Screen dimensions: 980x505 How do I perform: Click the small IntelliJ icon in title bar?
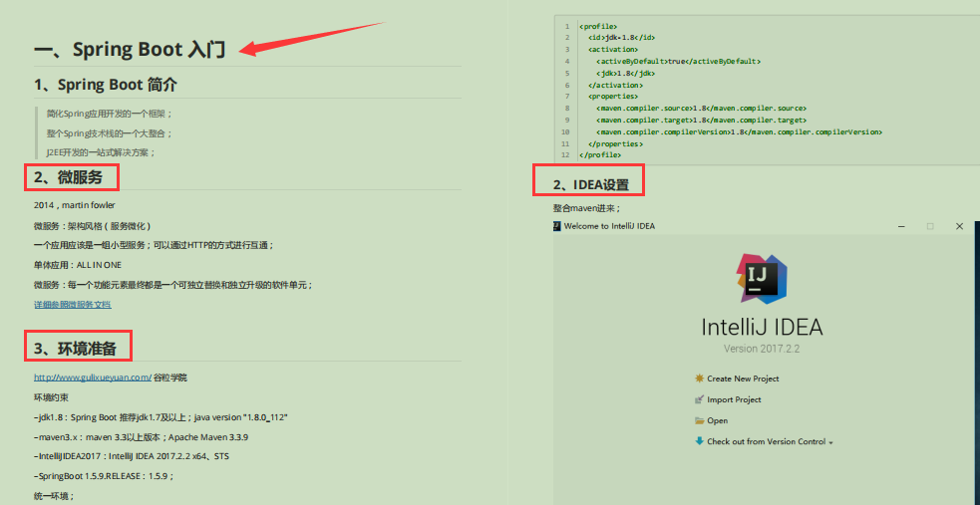[557, 226]
